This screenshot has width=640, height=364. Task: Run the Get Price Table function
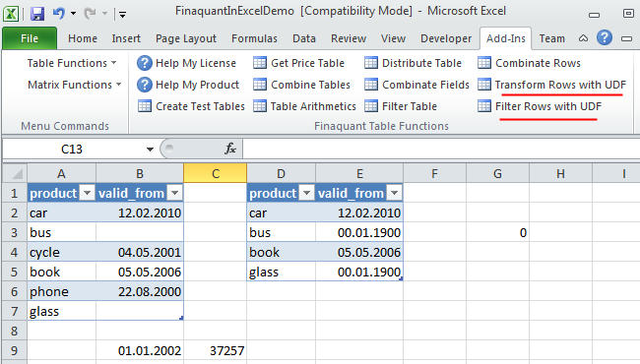298,63
